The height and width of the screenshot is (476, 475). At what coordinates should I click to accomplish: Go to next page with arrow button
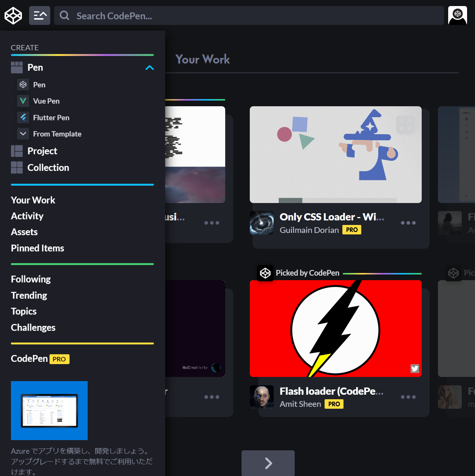coord(268,463)
